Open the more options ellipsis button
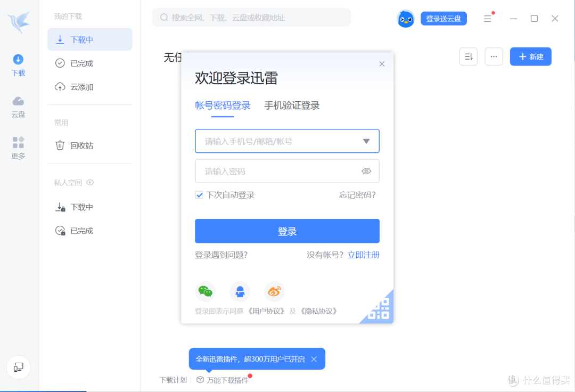The width and height of the screenshot is (575, 392). [494, 57]
